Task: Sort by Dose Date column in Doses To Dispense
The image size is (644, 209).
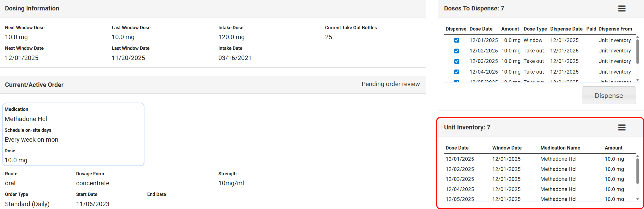Action: pyautogui.click(x=481, y=29)
